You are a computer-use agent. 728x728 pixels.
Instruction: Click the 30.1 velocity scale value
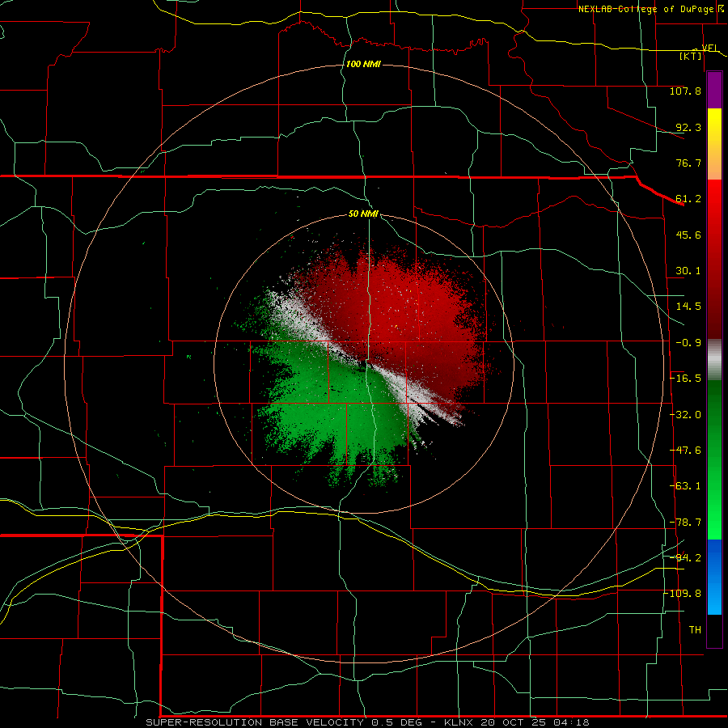(x=688, y=271)
